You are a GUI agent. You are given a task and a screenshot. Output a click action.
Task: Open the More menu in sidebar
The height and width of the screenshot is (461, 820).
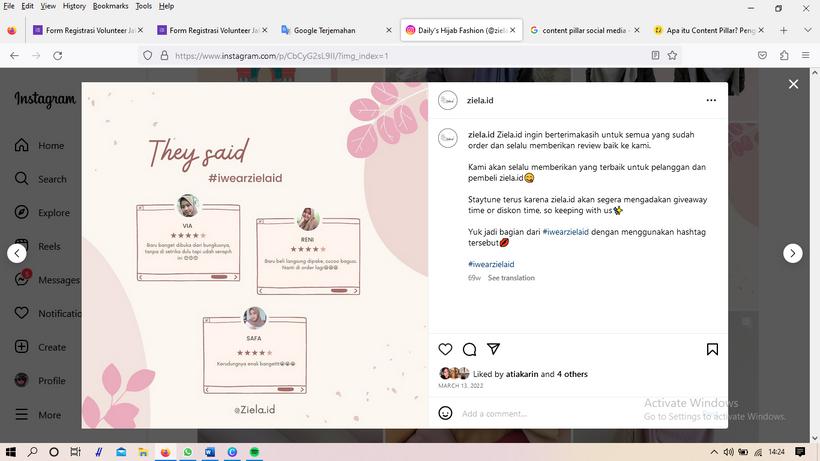[38, 414]
